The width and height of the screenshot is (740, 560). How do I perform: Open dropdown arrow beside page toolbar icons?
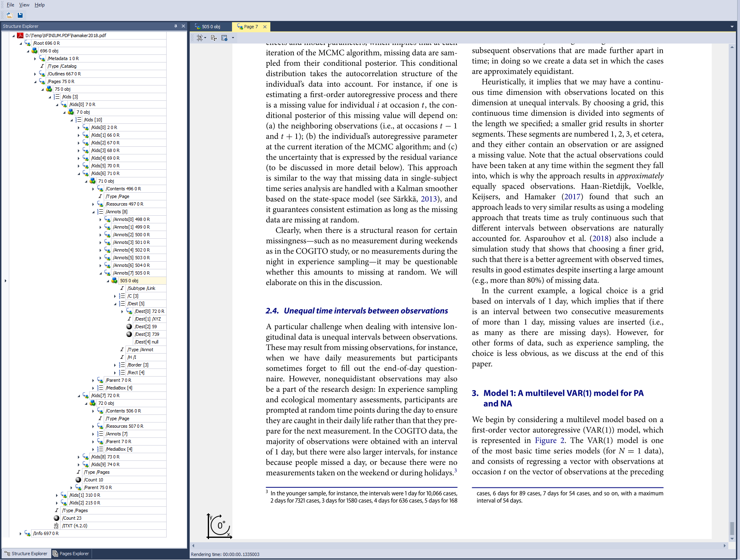coord(233,38)
